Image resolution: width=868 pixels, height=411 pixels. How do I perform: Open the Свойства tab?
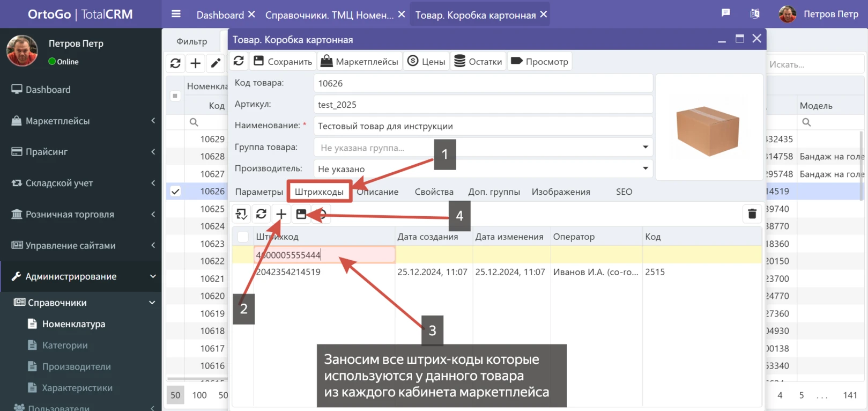[x=434, y=192]
